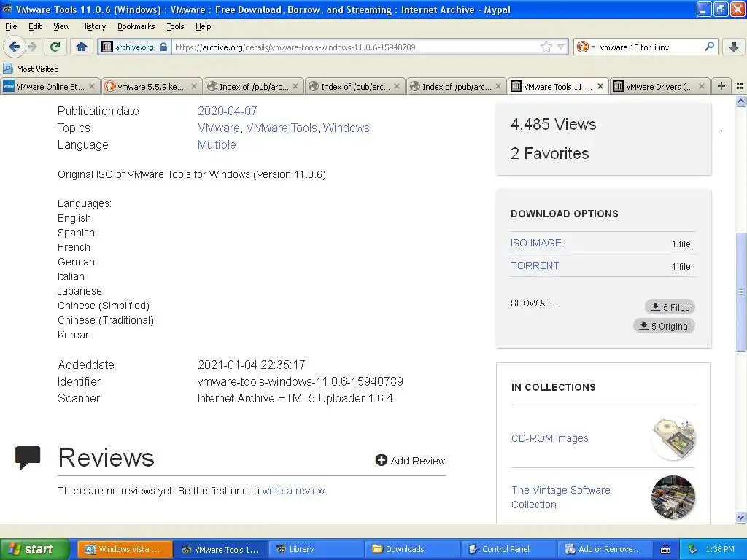This screenshot has height=560, width=747.
Task: Close the VMware Online St... tab
Action: click(92, 86)
